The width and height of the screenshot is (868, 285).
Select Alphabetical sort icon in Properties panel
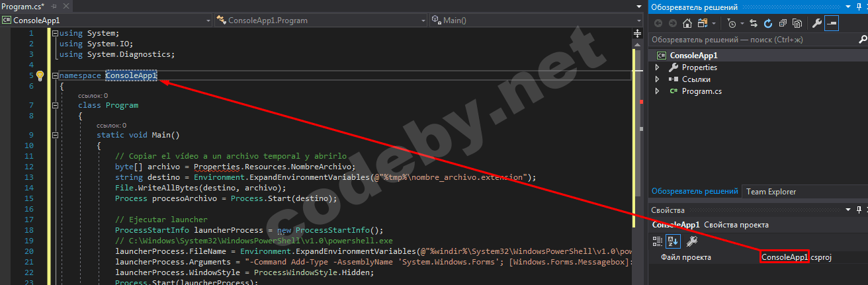click(673, 241)
